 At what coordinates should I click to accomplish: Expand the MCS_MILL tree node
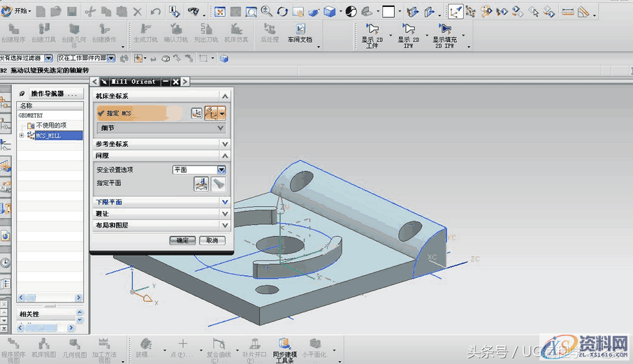[x=22, y=136]
